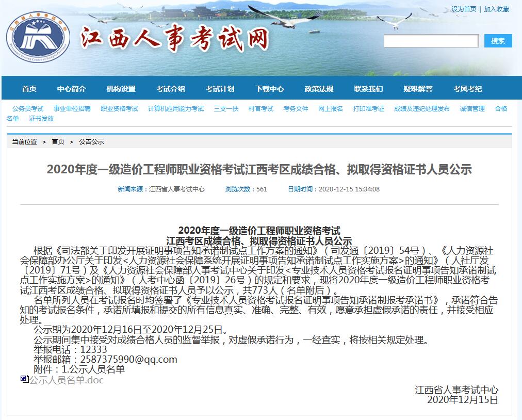
Task: Open the 下载中心 menu item
Action: 270,89
